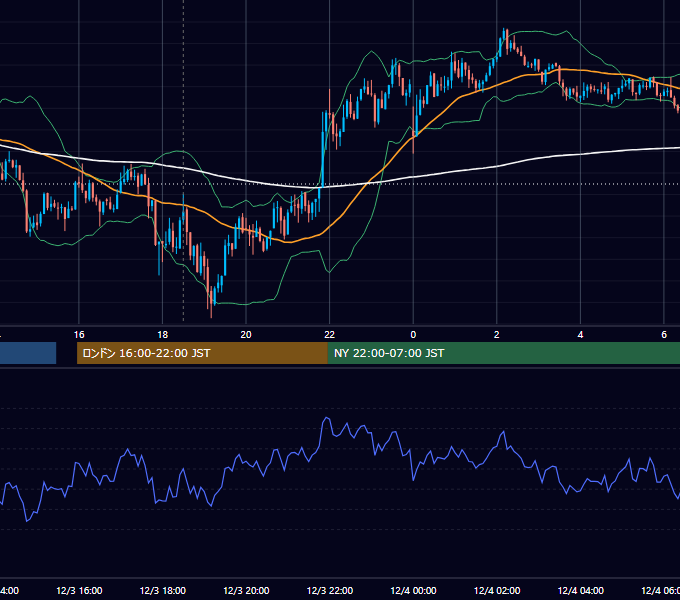Click the ロンドン 16:00-22:00 JST session bar
This screenshot has width=680, height=600.
[202, 353]
